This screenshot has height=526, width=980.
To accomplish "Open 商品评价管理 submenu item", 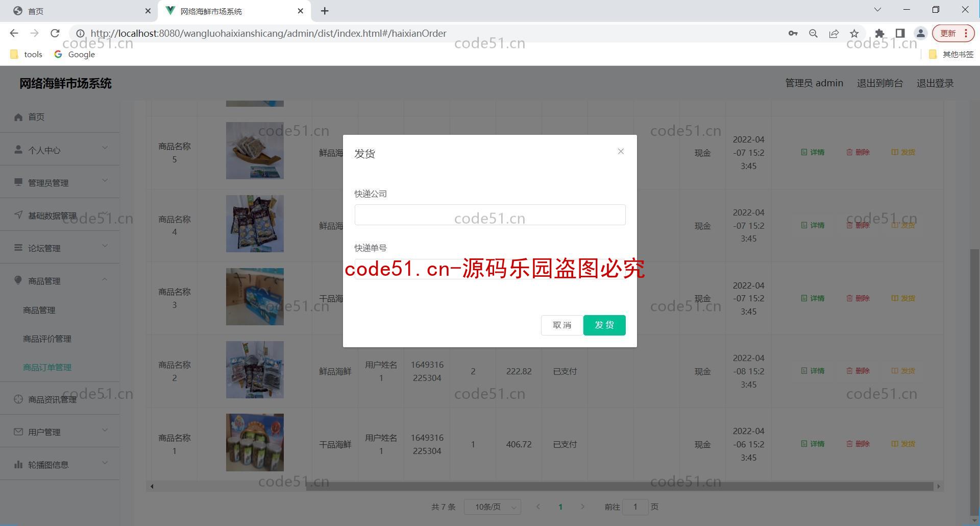I will coord(47,339).
